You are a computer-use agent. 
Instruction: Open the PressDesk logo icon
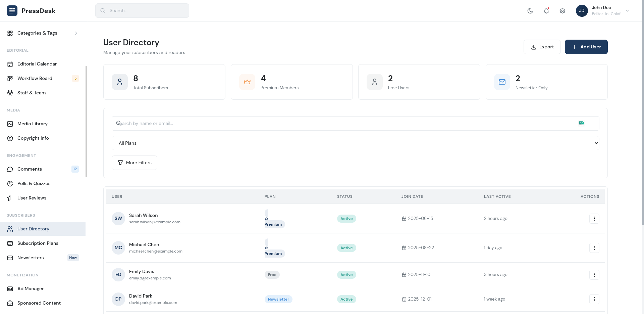point(12,10)
